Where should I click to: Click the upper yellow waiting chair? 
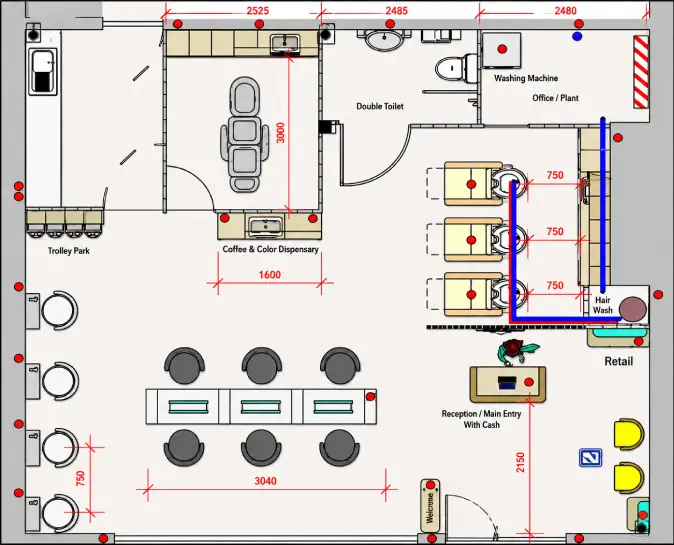(x=629, y=435)
